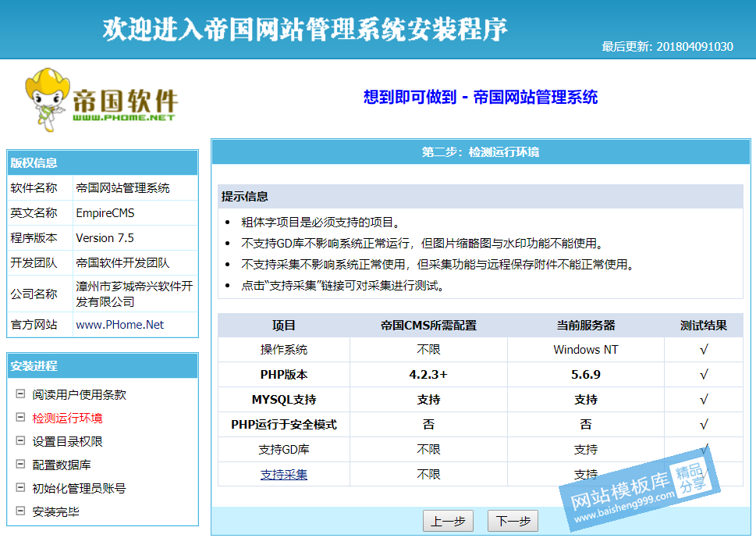Click the 最后更新: 201804091030 text
Image resolution: width=756 pixels, height=538 pixels.
click(667, 46)
